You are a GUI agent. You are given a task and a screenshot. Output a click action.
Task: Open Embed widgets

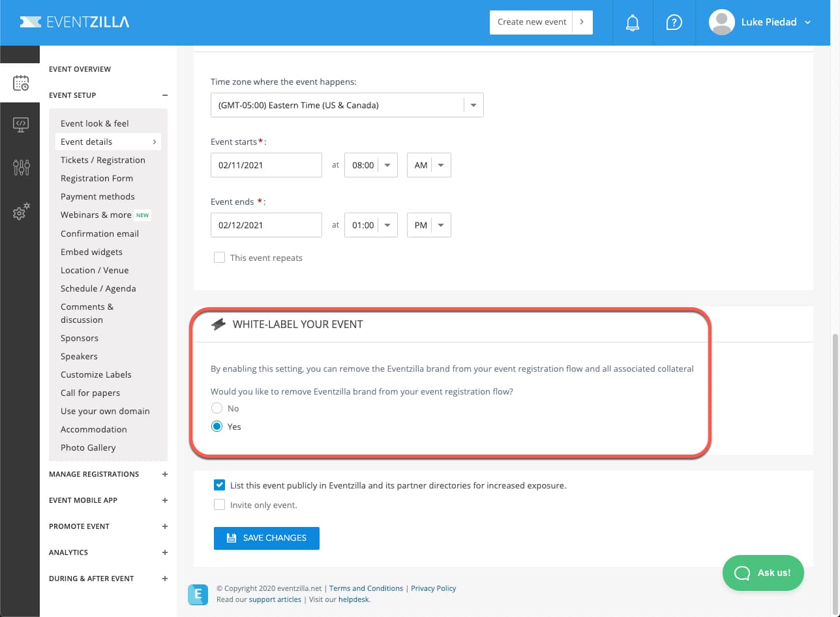(91, 252)
